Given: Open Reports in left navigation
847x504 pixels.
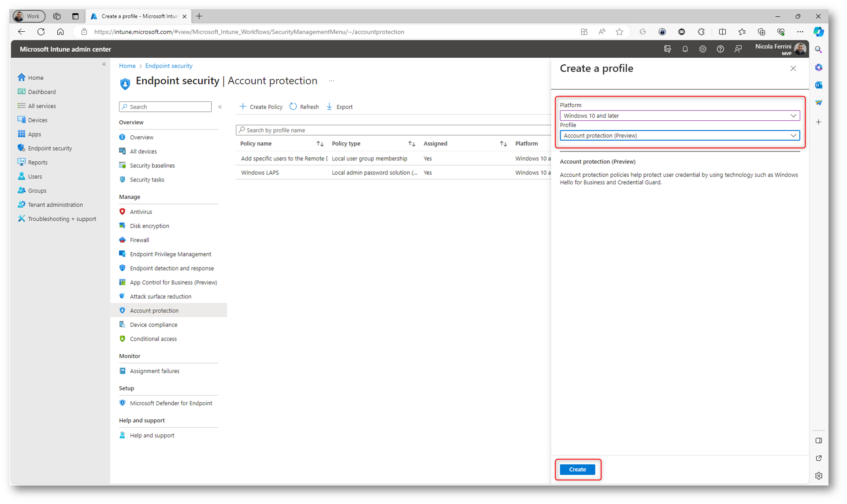Looking at the screenshot, I should [32, 162].
